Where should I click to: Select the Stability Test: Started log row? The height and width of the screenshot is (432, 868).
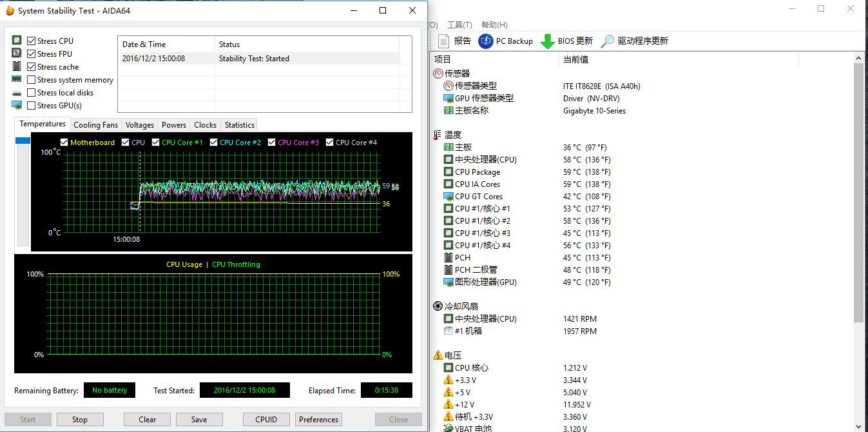[x=258, y=58]
